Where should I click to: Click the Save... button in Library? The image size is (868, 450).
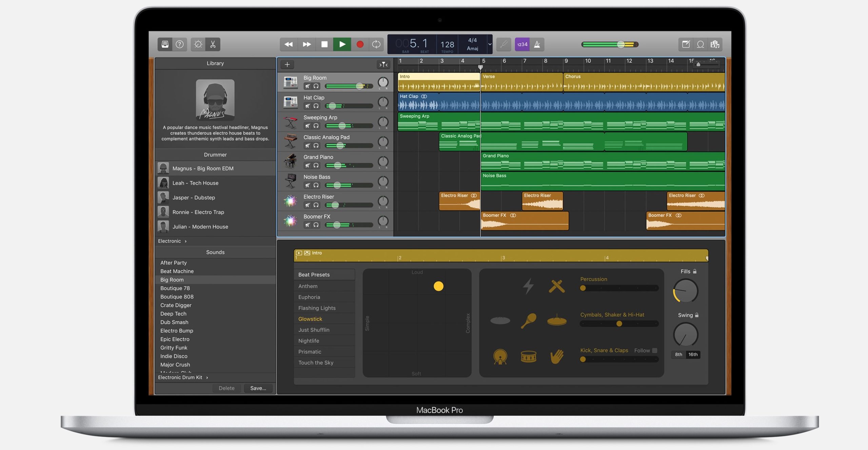(258, 388)
